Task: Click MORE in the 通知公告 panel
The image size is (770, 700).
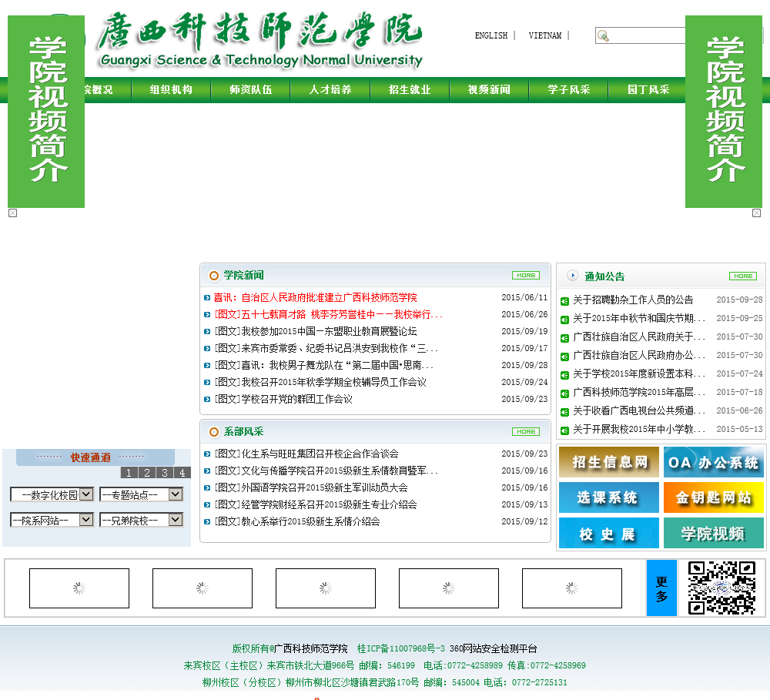Action: (x=743, y=276)
